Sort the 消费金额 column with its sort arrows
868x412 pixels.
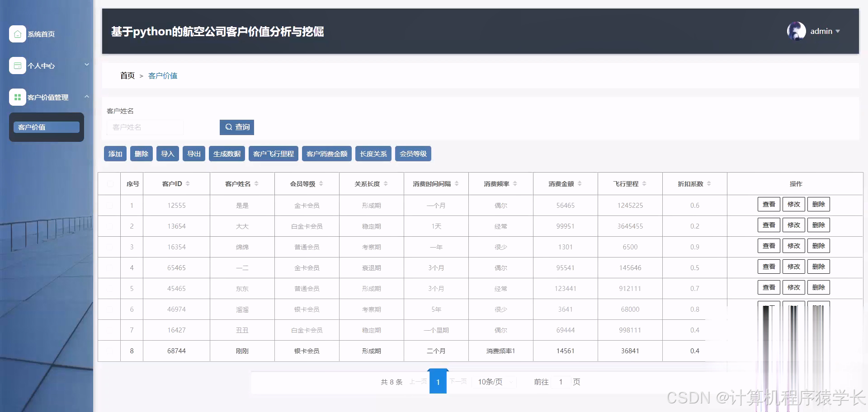point(581,183)
